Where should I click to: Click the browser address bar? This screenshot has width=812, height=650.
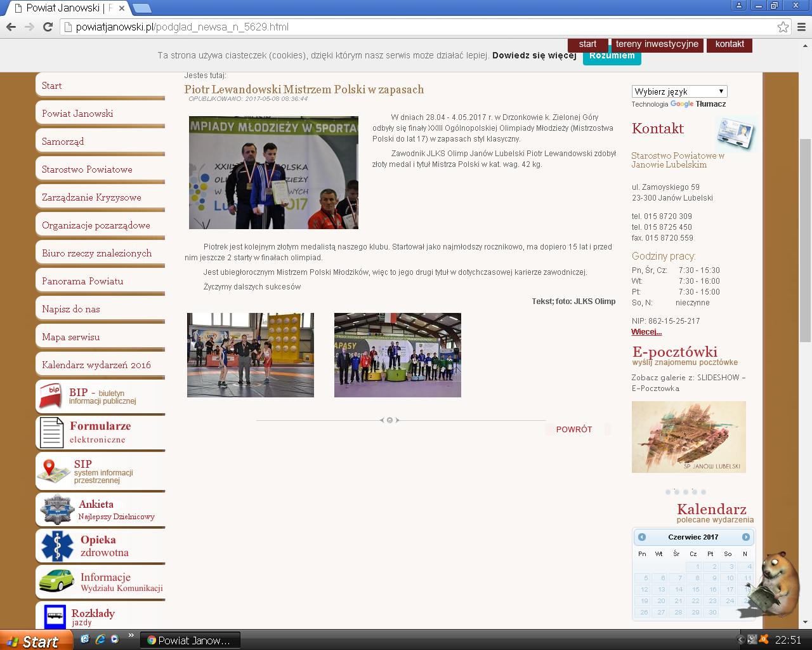[419, 27]
